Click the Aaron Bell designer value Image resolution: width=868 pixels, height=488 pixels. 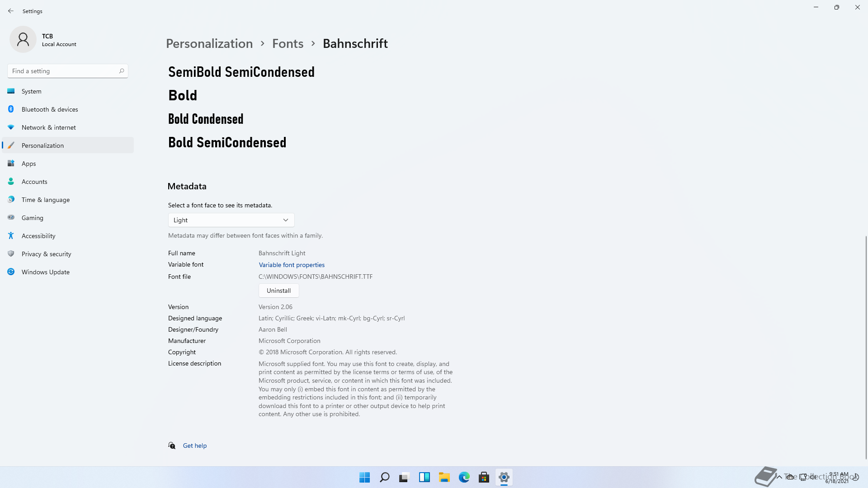click(x=273, y=329)
